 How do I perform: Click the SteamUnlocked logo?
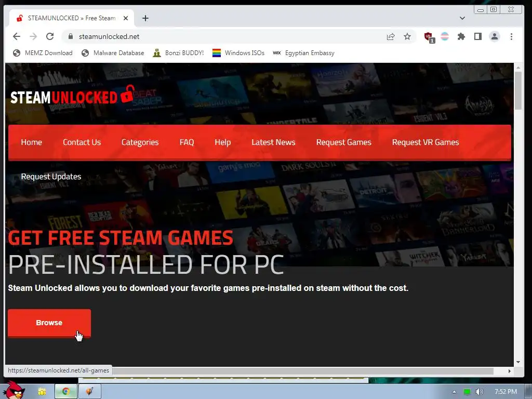tap(72, 96)
